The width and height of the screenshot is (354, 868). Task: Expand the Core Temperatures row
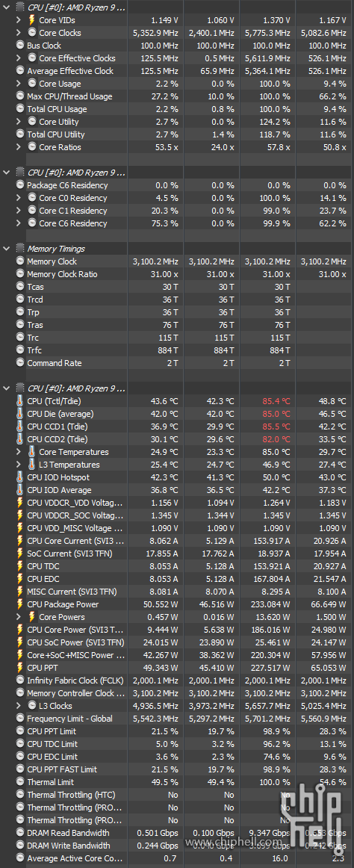coord(19,452)
